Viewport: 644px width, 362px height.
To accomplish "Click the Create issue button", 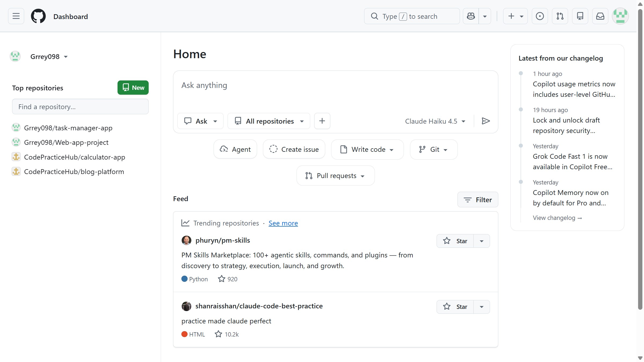I will 294,149.
